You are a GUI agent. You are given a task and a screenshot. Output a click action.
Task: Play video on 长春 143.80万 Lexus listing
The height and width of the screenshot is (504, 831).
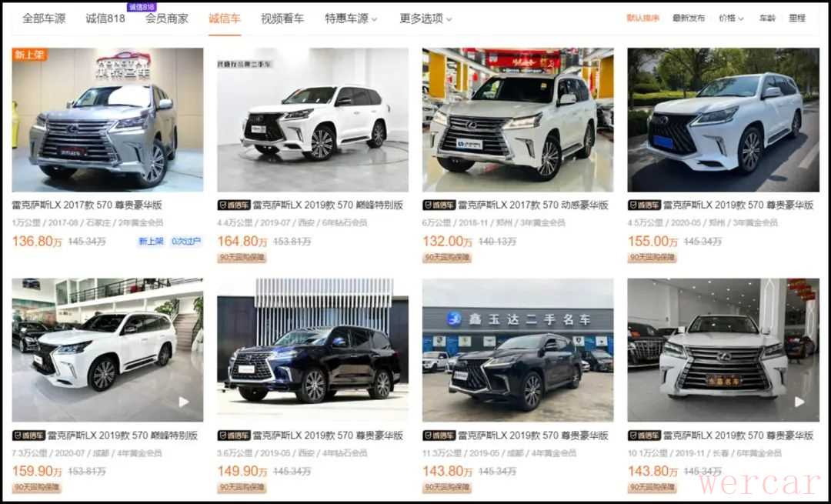click(x=799, y=402)
